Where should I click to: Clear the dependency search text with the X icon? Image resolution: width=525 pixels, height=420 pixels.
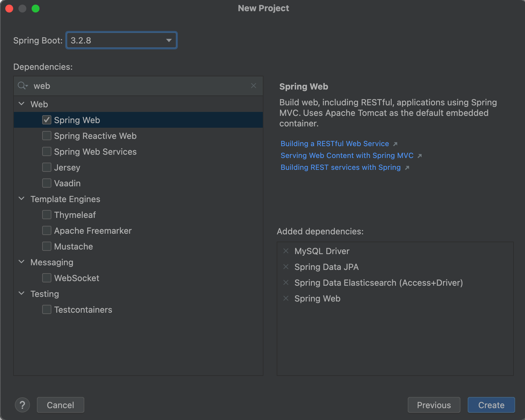pyautogui.click(x=254, y=86)
